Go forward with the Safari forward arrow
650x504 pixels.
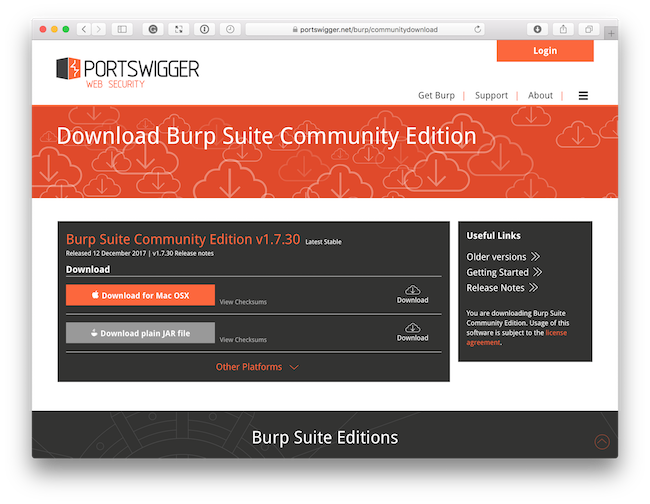click(99, 29)
